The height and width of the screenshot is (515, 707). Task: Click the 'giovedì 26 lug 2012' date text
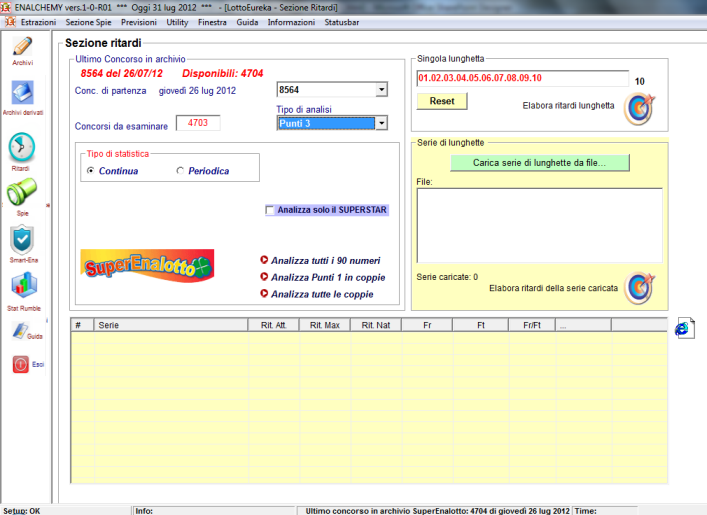point(197,91)
